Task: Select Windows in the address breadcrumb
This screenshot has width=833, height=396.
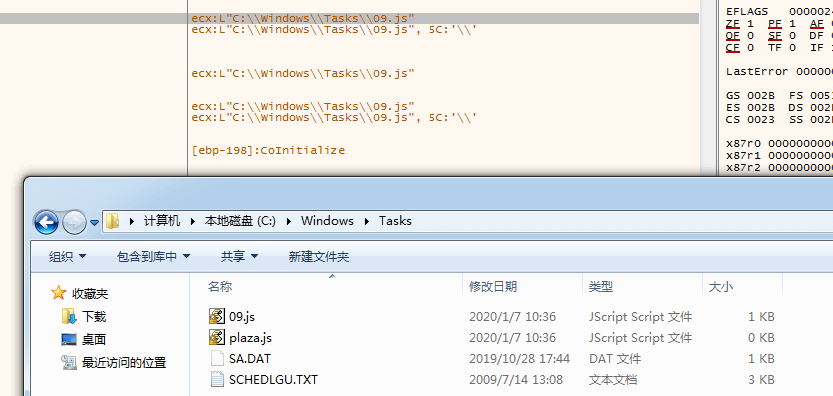Action: [327, 221]
